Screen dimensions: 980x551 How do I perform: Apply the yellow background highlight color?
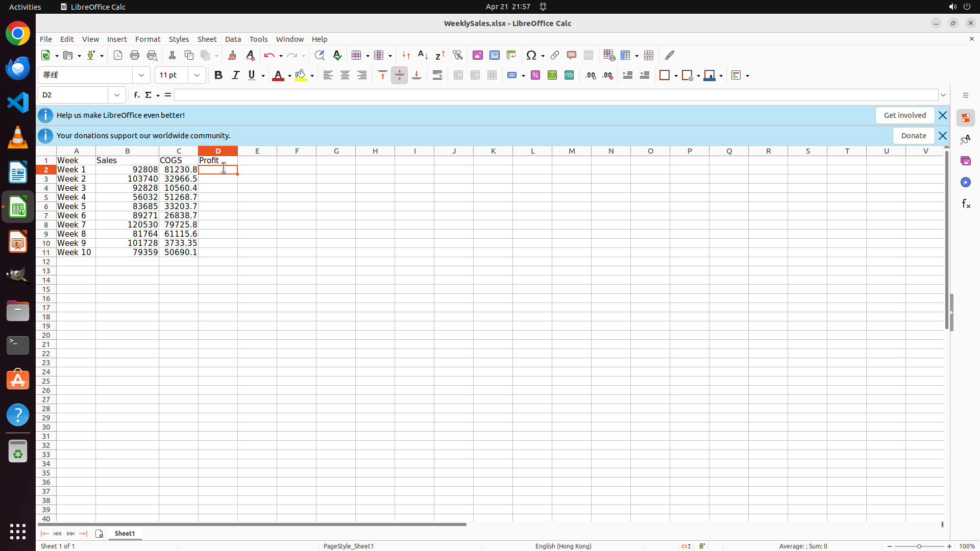coord(301,75)
